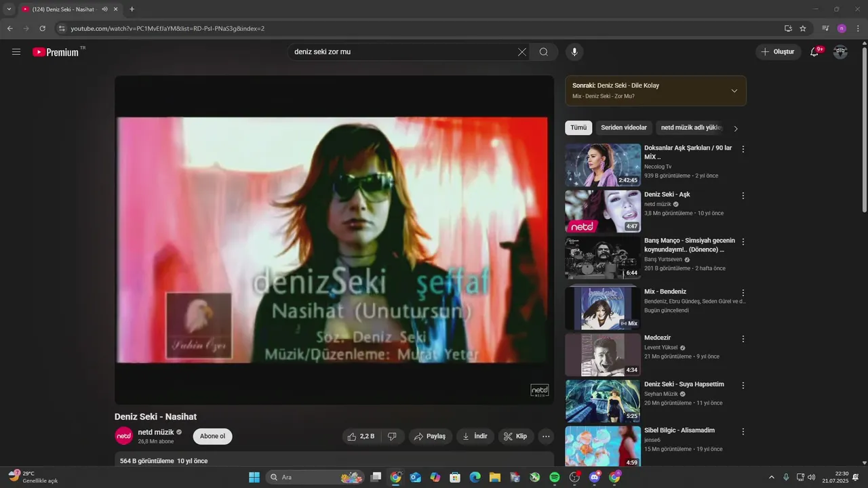Open the netd müzik channel avatar

[123, 436]
